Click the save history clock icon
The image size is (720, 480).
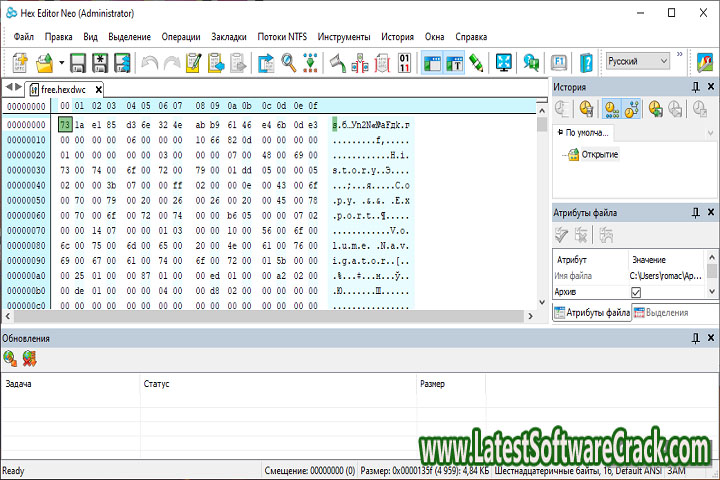pyautogui.click(x=656, y=109)
